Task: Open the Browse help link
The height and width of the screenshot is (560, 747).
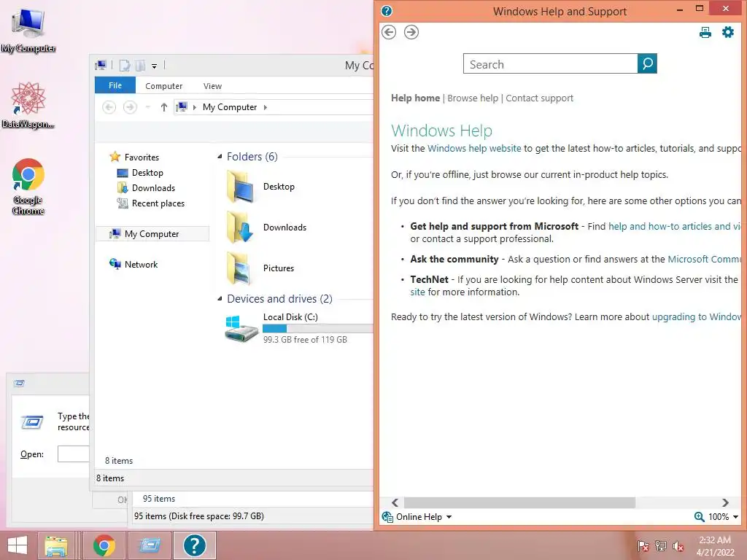Action: [x=473, y=98]
